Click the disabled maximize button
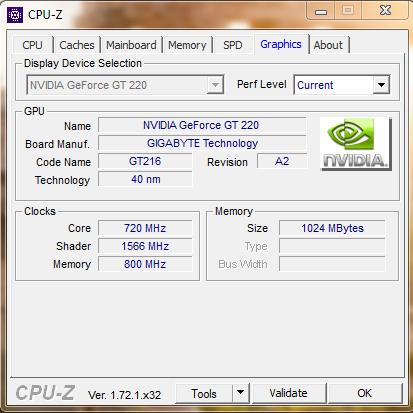Image resolution: width=413 pixels, height=413 pixels. pyautogui.click(x=348, y=11)
